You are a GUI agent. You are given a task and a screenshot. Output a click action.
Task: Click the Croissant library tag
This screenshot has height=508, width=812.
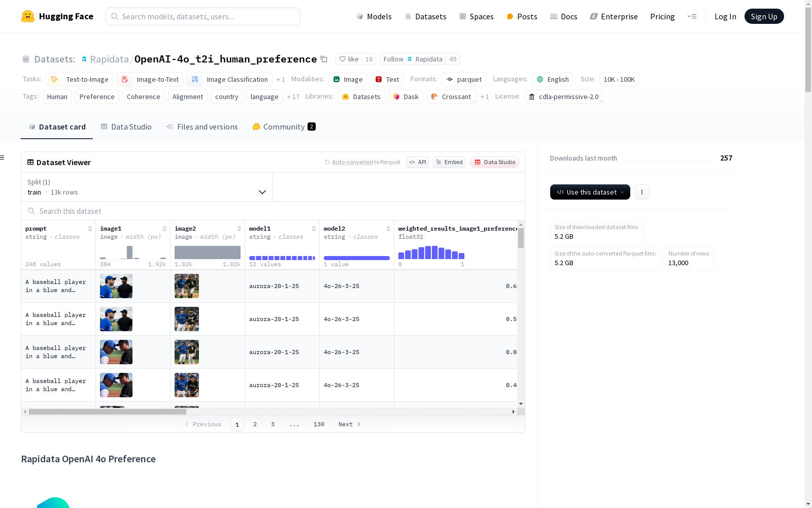(x=451, y=97)
